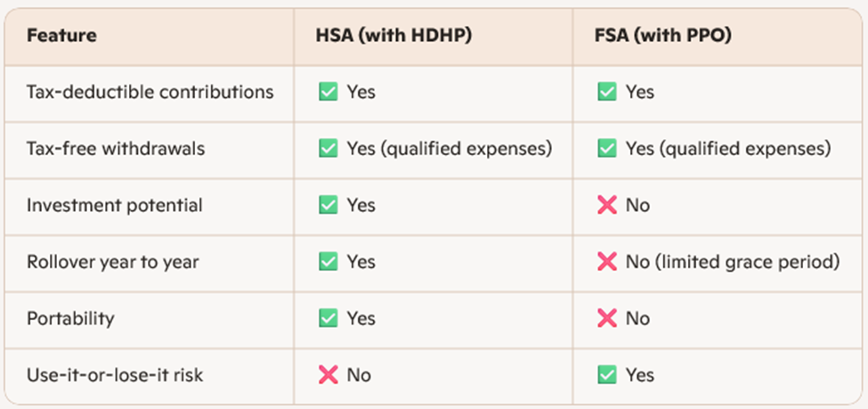
Task: Click red X in FSA Rollover row
Action: pyautogui.click(x=607, y=262)
